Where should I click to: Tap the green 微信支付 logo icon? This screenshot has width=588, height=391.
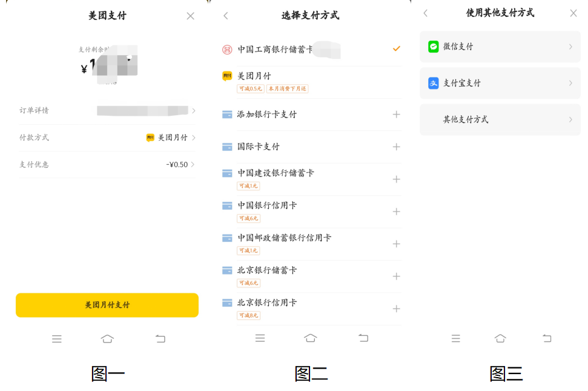point(434,47)
